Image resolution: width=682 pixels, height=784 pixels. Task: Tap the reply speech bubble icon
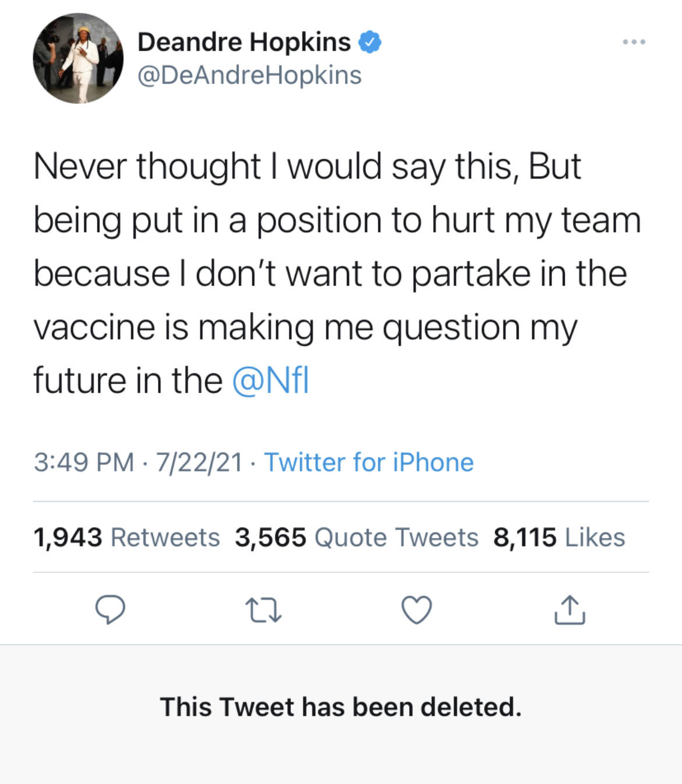[110, 610]
